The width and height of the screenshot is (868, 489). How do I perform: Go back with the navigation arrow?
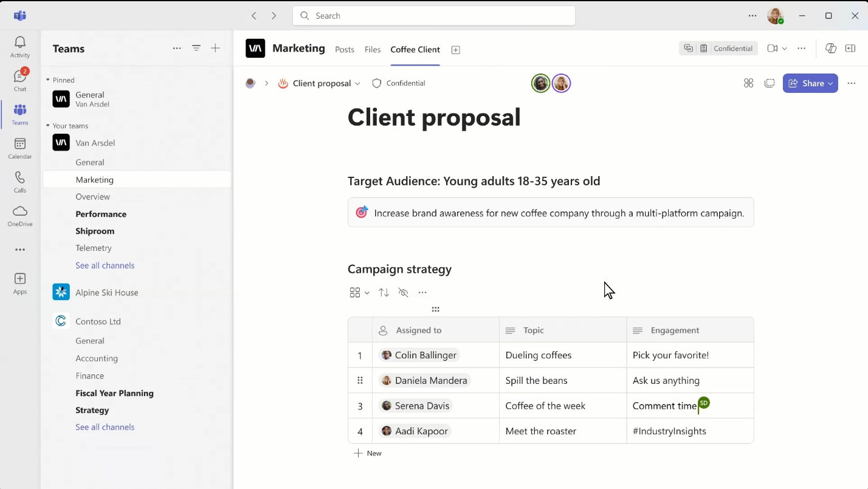pyautogui.click(x=254, y=16)
